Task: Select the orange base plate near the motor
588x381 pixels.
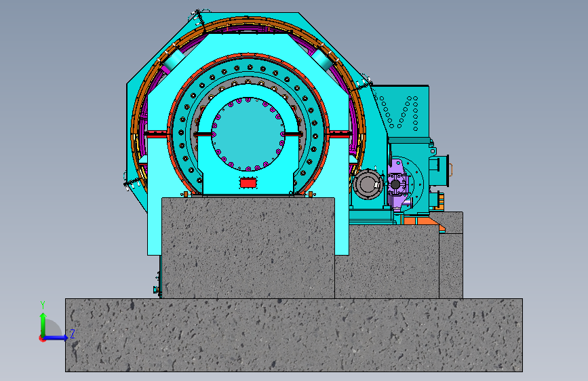Action: [x=424, y=221]
